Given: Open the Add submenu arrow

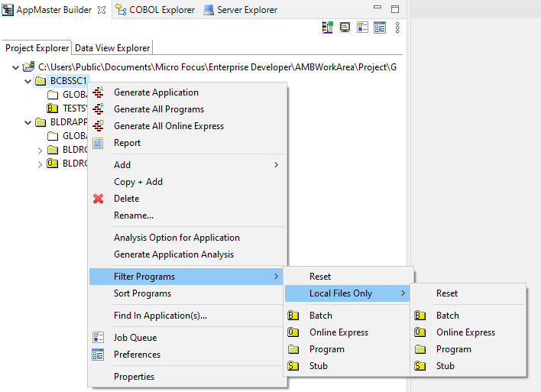Looking at the screenshot, I should tap(276, 165).
